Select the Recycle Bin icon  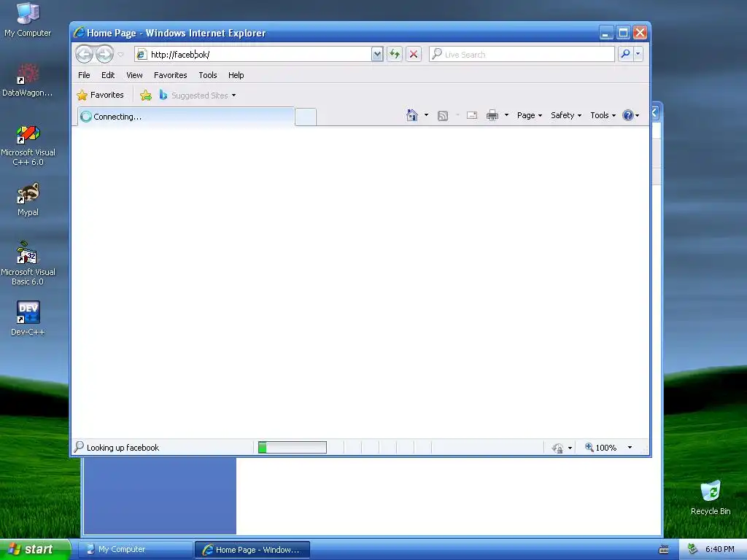(711, 497)
